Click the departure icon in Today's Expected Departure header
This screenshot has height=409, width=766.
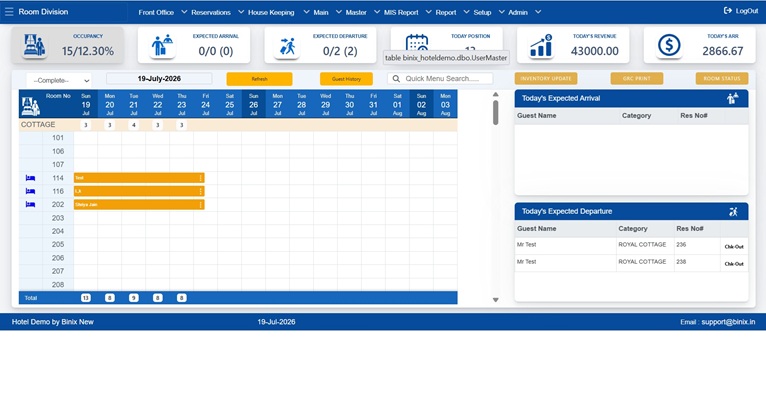(733, 212)
